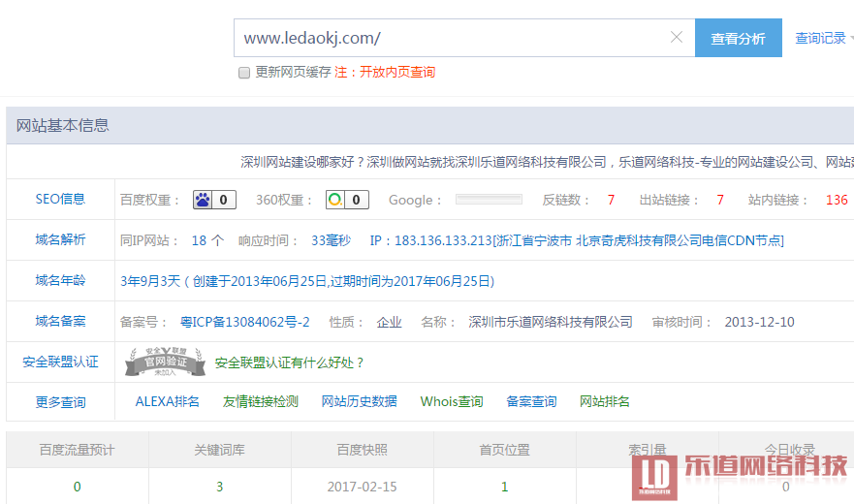Click the company name 深圳市乐道网络科技有限公司

tap(551, 322)
